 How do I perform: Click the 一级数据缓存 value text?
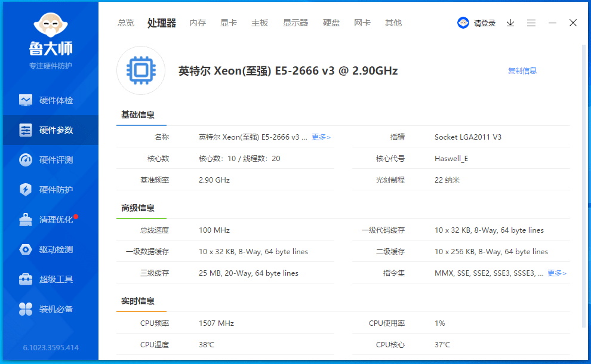point(253,252)
